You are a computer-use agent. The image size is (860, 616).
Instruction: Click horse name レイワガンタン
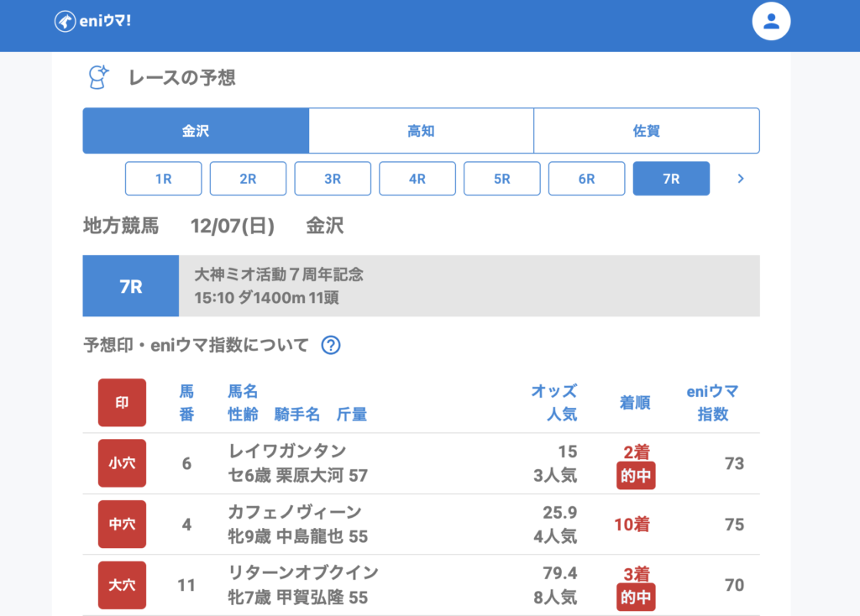(x=287, y=452)
